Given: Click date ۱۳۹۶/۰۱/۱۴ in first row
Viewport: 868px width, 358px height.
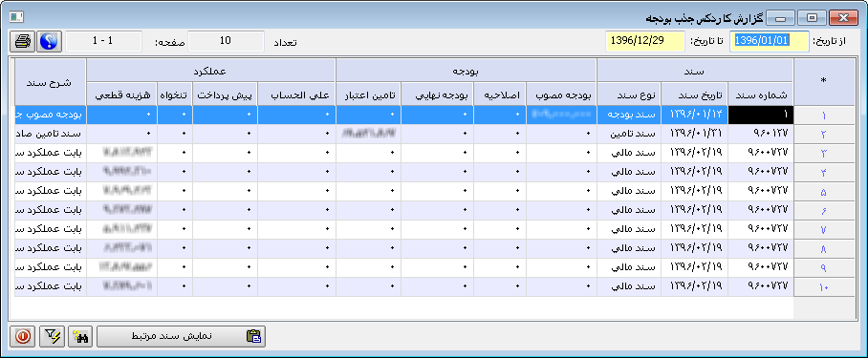Looking at the screenshot, I should click(695, 115).
